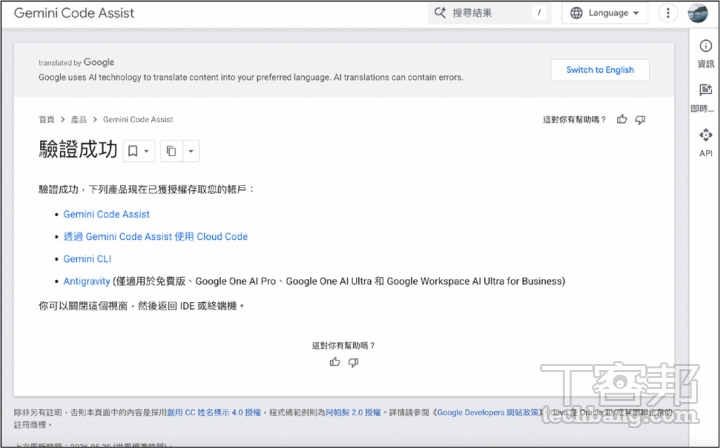
Task: Click the search sparkle icon
Action: tap(440, 13)
